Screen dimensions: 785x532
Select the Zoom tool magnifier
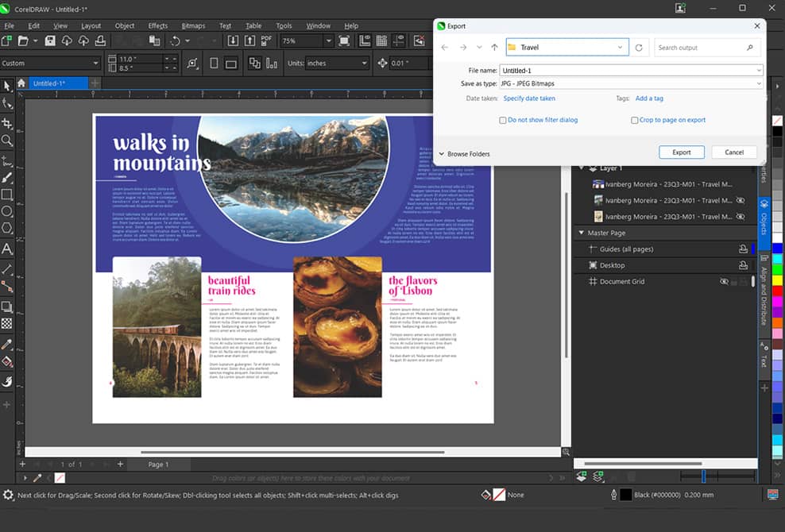pos(7,141)
